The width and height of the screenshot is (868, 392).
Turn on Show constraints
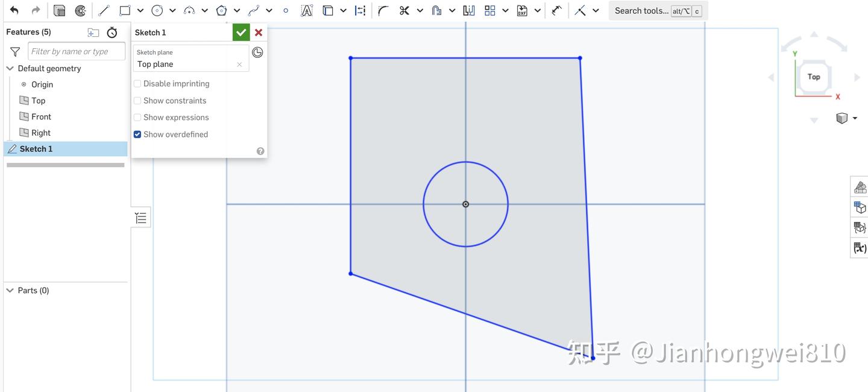(x=137, y=100)
